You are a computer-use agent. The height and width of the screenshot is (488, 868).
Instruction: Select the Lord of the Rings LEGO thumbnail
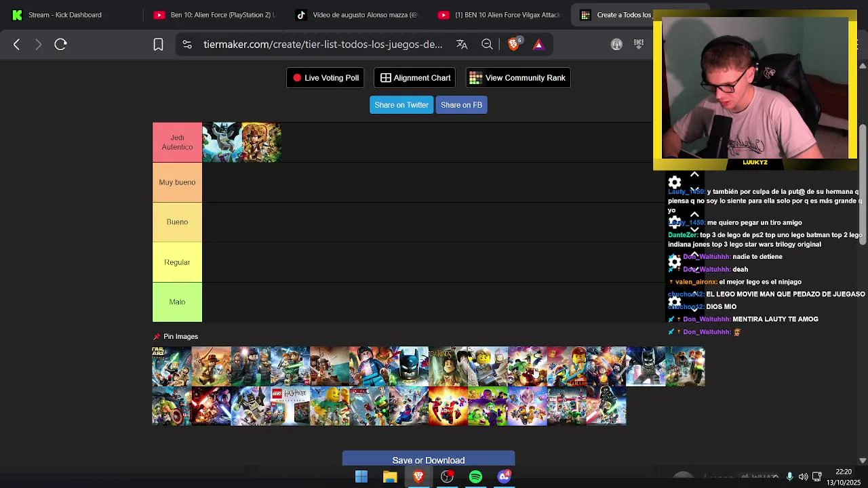[448, 367]
